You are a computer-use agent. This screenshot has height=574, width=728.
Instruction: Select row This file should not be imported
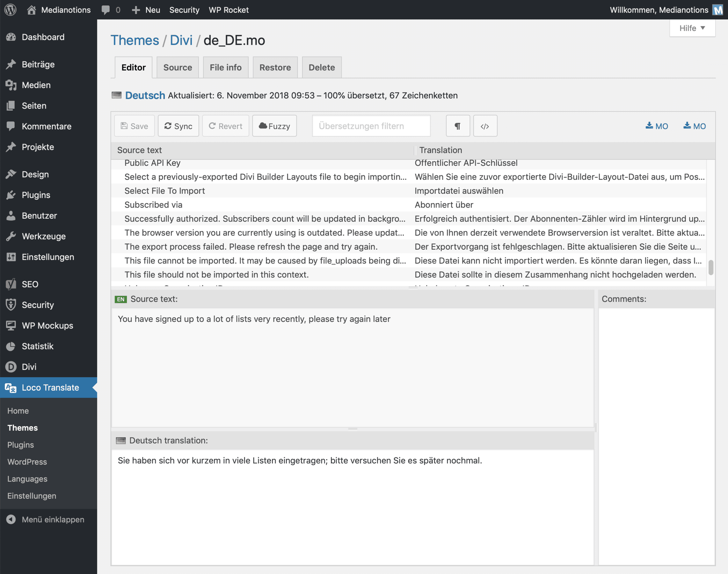click(409, 275)
